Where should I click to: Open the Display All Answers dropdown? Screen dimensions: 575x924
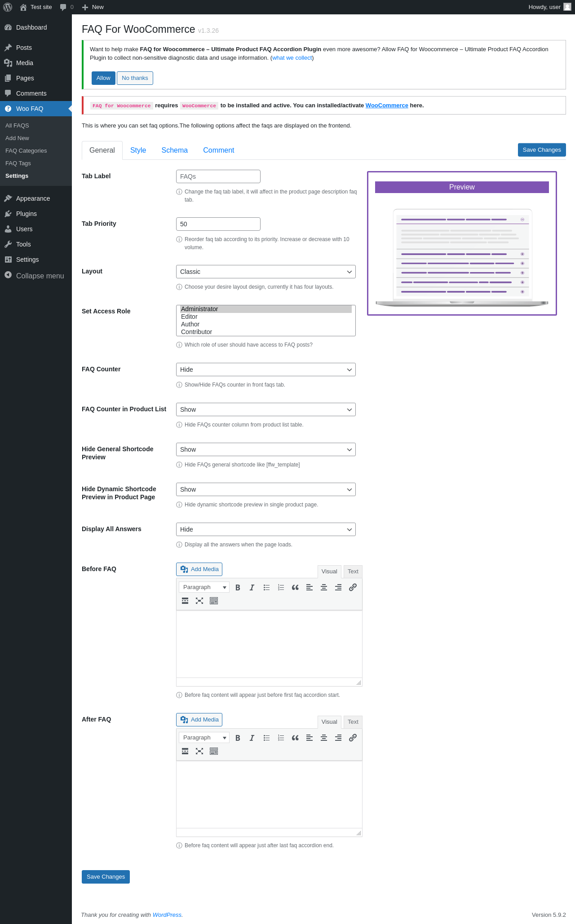[x=266, y=529]
